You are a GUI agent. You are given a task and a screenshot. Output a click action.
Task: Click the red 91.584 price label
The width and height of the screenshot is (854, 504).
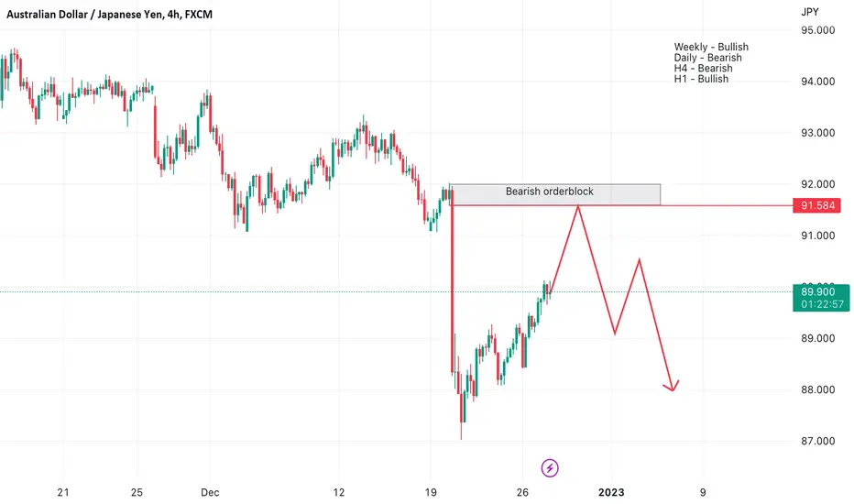pos(817,205)
